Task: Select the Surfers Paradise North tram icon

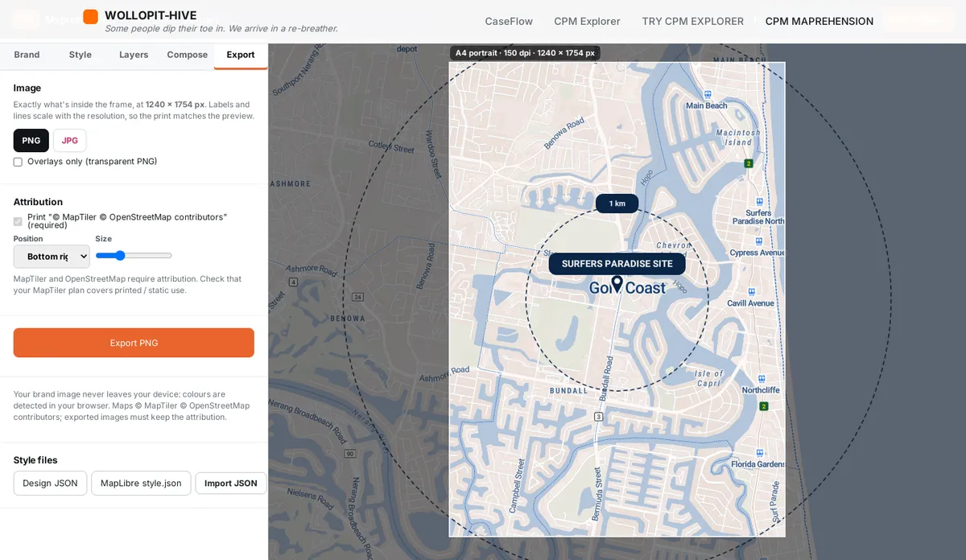Action: pyautogui.click(x=758, y=201)
